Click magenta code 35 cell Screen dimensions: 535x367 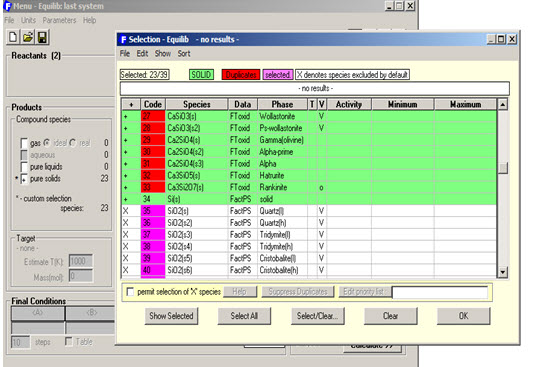(x=153, y=211)
